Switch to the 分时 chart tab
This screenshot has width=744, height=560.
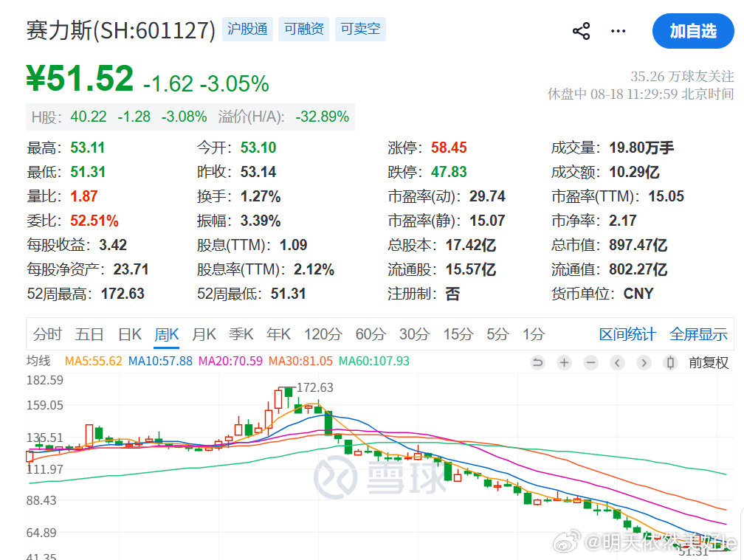pos(47,334)
